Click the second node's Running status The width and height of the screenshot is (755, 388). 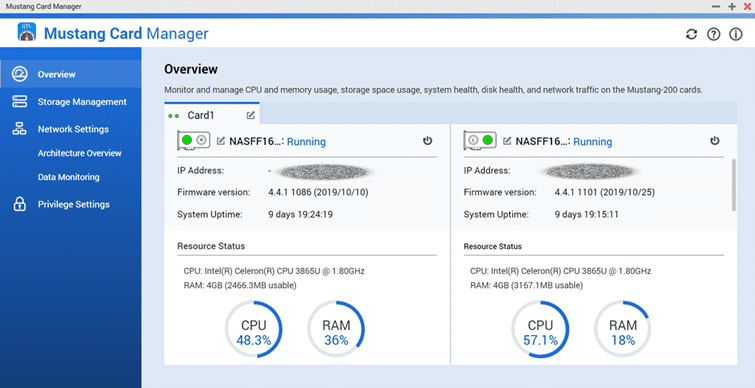593,142
